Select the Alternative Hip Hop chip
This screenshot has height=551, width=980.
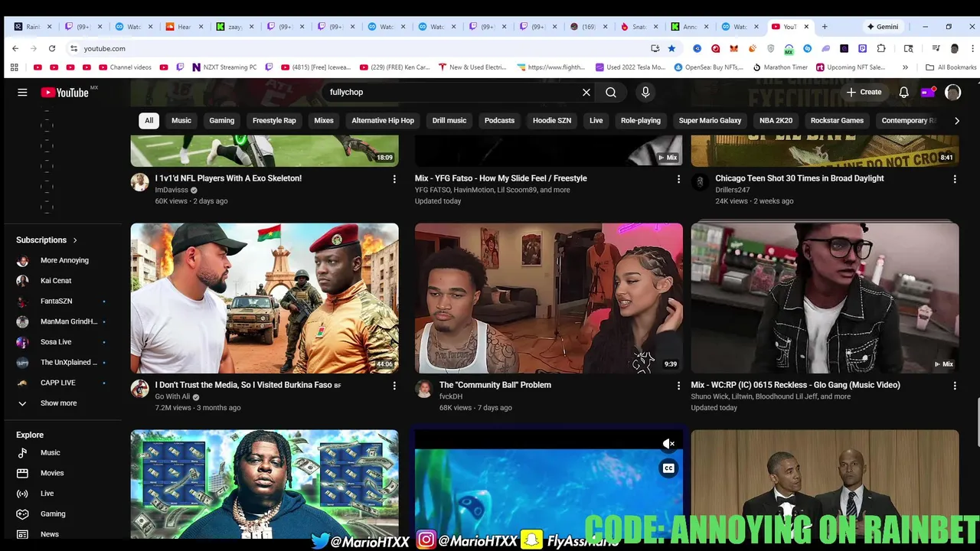[x=383, y=120]
